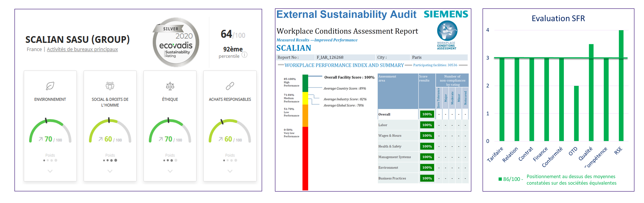Click the people icon above SOCIAL & DROITS DE L'HOMME
The height and width of the screenshot is (203, 644).
pyautogui.click(x=110, y=86)
